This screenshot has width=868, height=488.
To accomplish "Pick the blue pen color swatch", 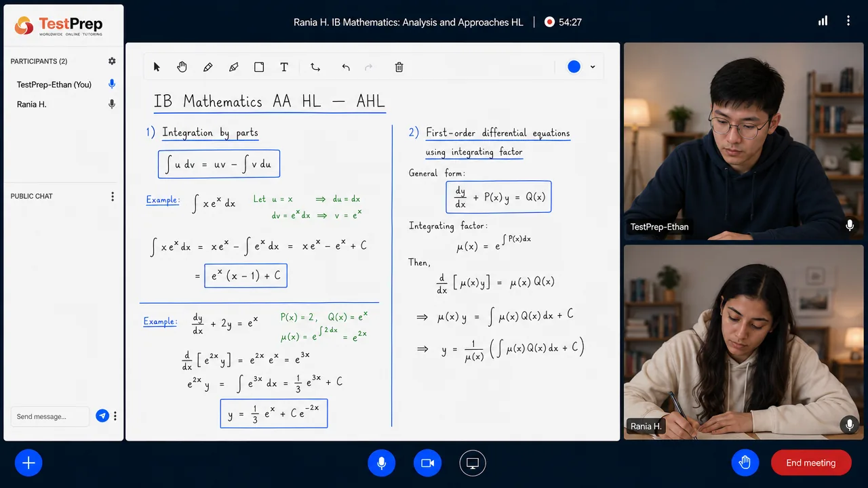I will 574,66.
